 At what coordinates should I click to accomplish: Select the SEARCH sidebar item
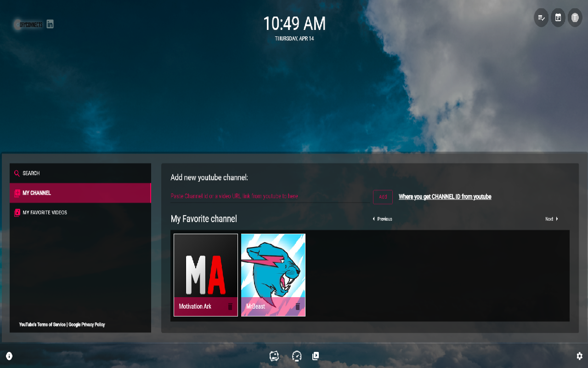(x=80, y=173)
